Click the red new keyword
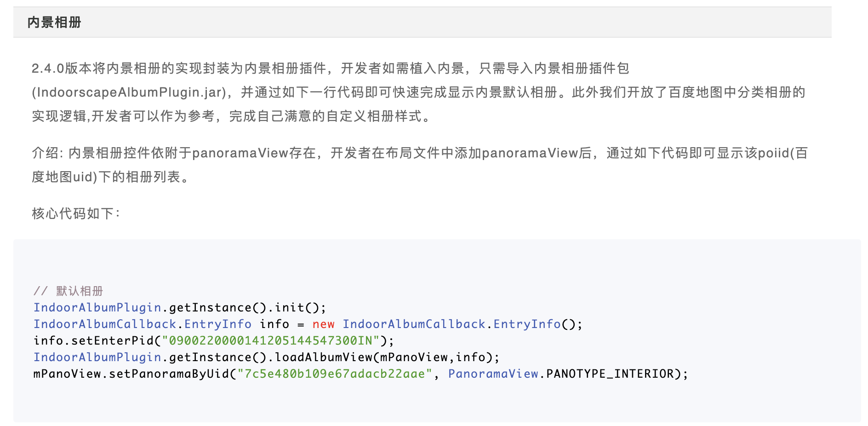The image size is (868, 426). (323, 324)
